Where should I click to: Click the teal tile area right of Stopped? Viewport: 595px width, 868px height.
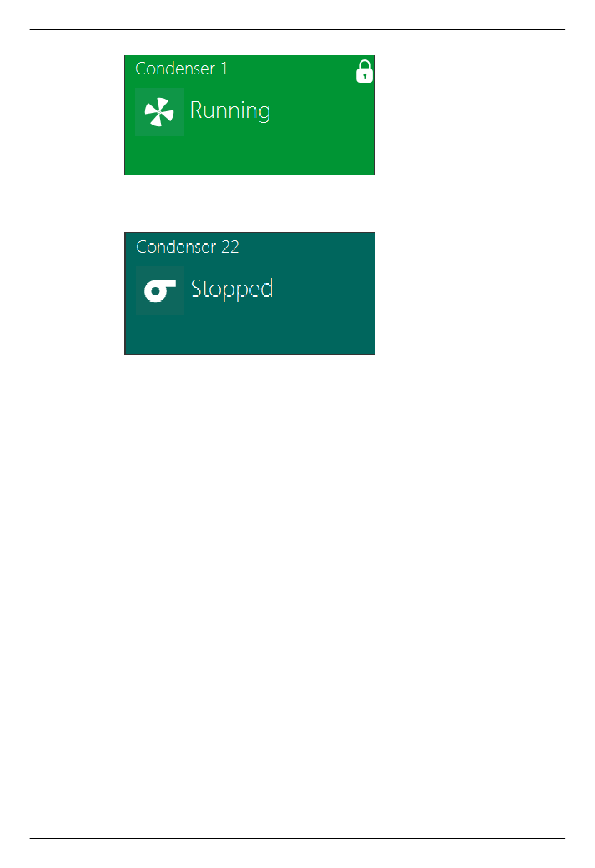tap(324, 290)
